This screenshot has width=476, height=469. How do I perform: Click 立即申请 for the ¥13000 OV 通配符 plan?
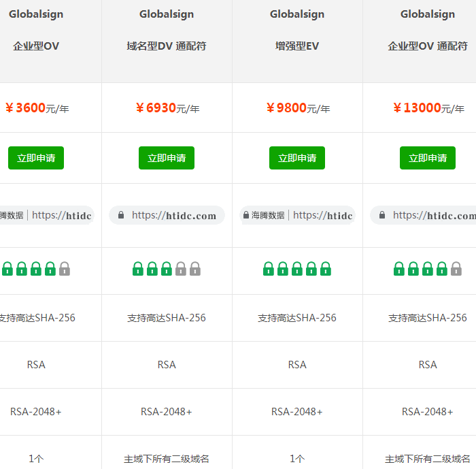(428, 158)
